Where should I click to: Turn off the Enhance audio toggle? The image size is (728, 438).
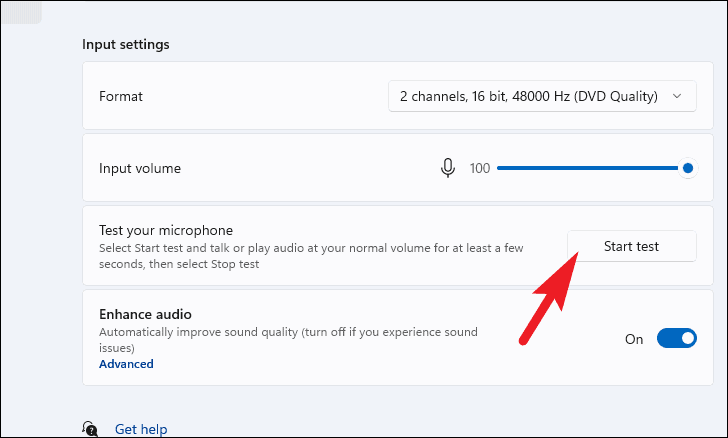[x=676, y=339]
